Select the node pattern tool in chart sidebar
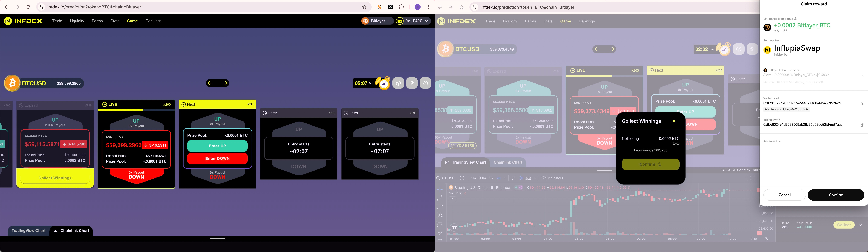 tap(440, 215)
